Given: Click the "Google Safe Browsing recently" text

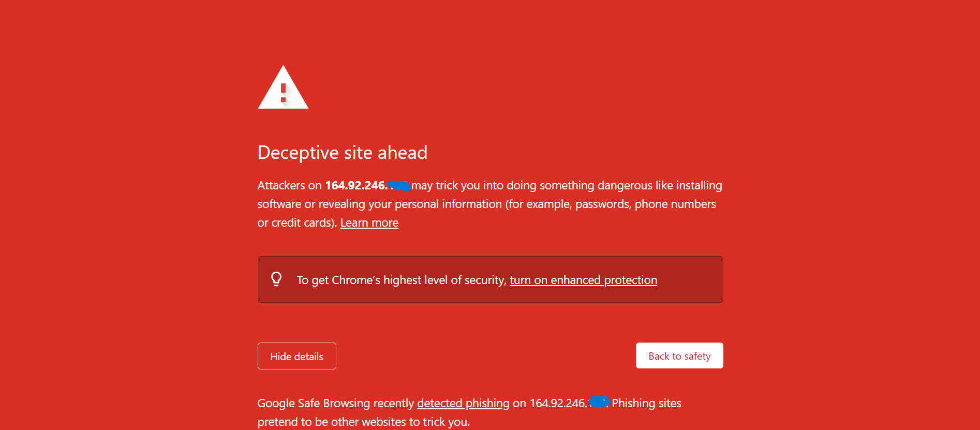Looking at the screenshot, I should click(x=336, y=403).
